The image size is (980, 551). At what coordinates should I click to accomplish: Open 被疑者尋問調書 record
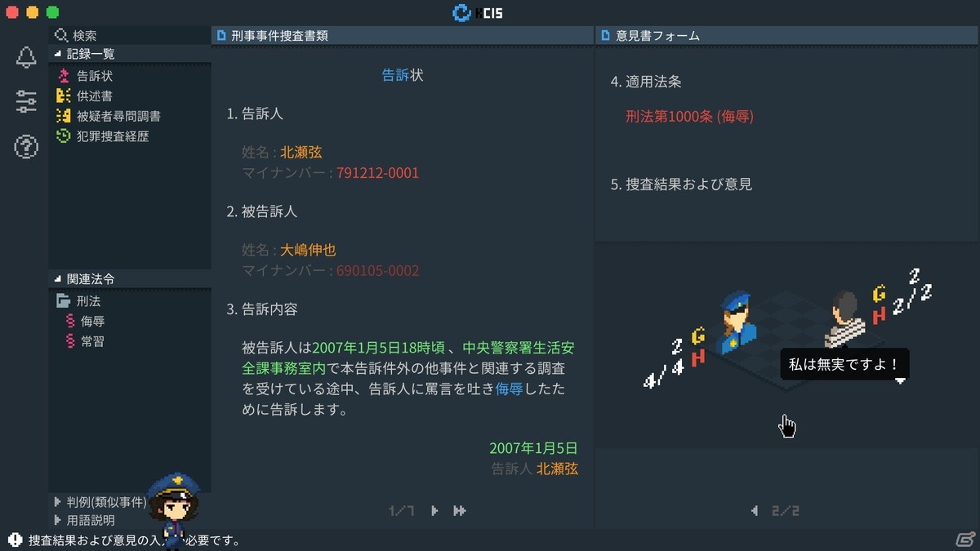tap(108, 116)
